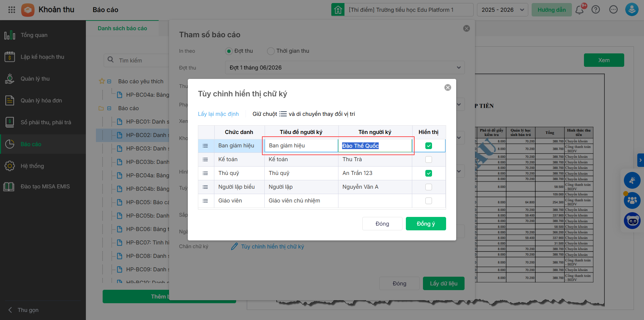
Task: Click Tiêu đề người ký field for Ban giám hiệu
Action: coord(301,146)
